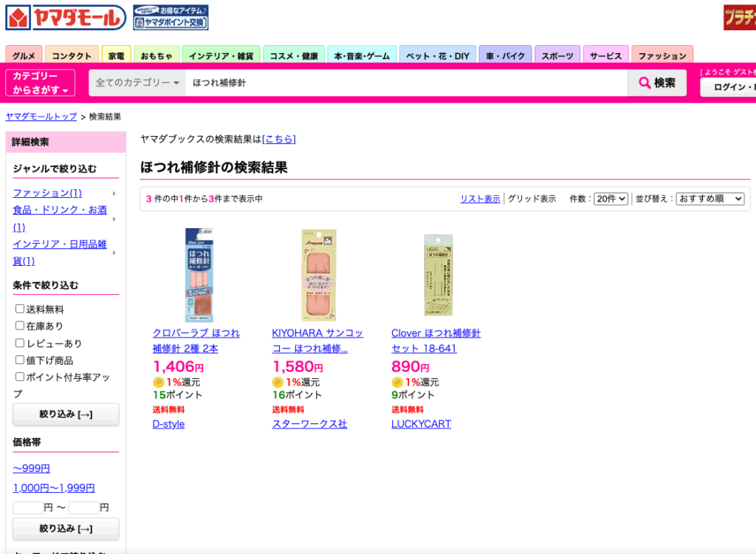Select the グルメ tab
756x554 pixels.
pos(24,55)
